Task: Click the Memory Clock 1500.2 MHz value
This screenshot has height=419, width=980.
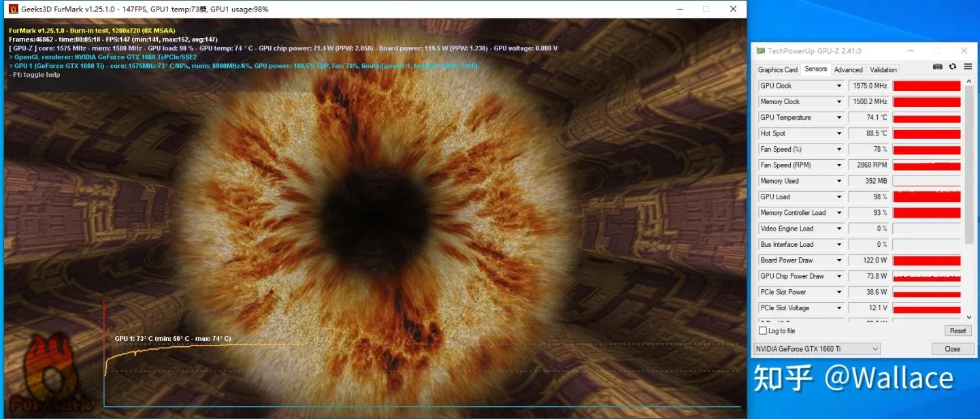Action: coord(869,101)
